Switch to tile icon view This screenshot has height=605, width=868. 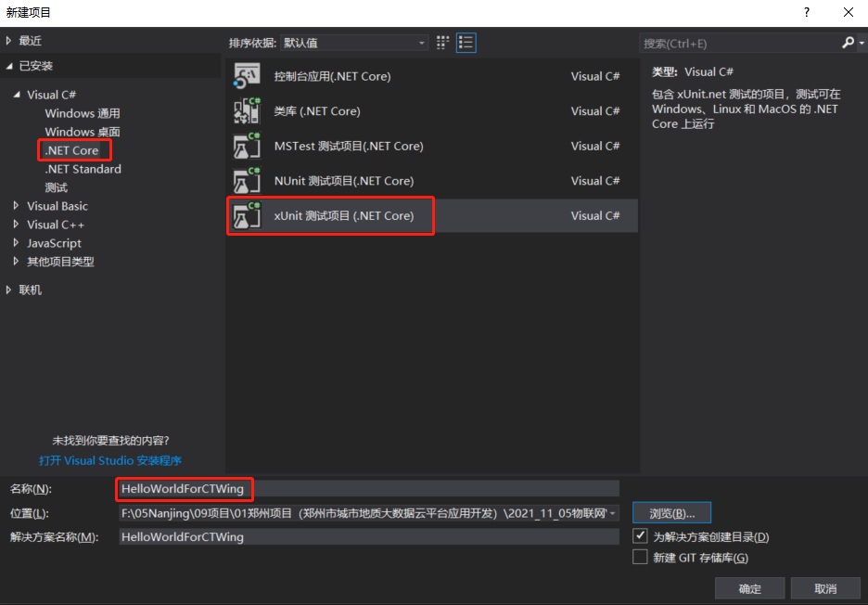coord(442,43)
